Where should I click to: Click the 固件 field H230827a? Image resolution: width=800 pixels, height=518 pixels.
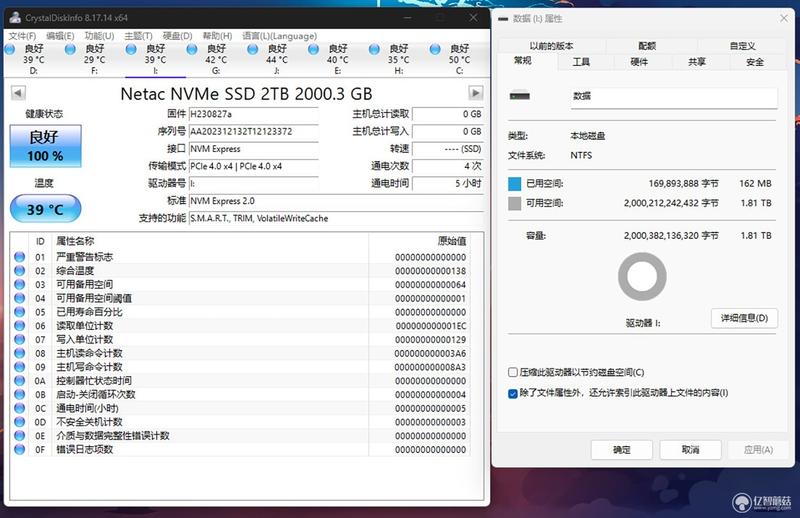pos(254,114)
